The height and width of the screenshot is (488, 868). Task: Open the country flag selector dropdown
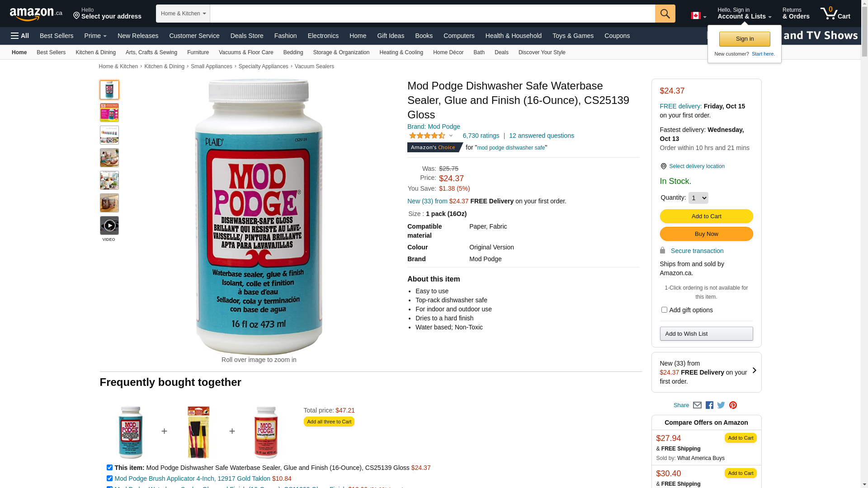pyautogui.click(x=698, y=16)
